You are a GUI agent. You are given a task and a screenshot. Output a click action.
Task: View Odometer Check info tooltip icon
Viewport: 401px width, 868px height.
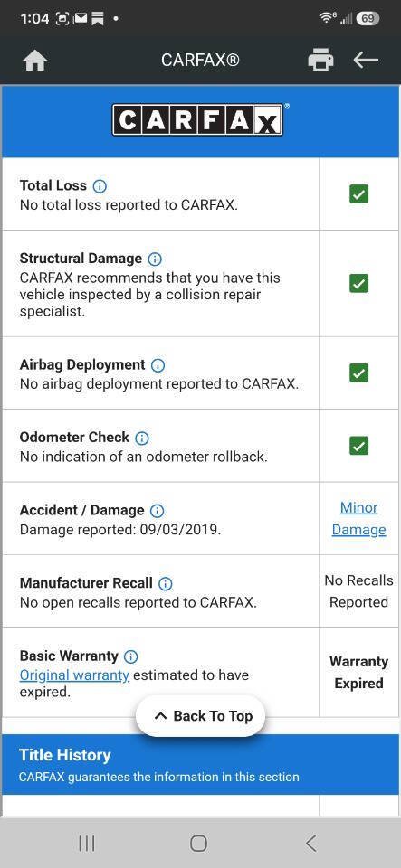[x=142, y=438]
